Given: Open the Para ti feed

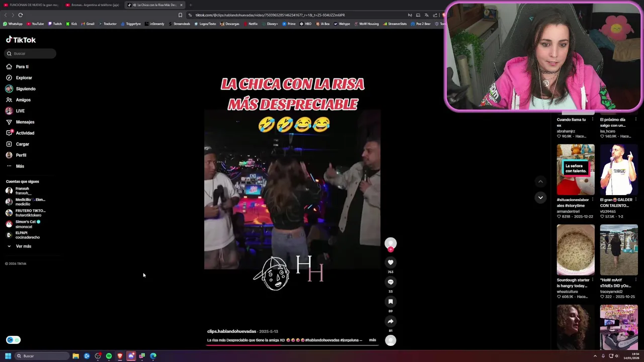Looking at the screenshot, I should tap(17, 66).
